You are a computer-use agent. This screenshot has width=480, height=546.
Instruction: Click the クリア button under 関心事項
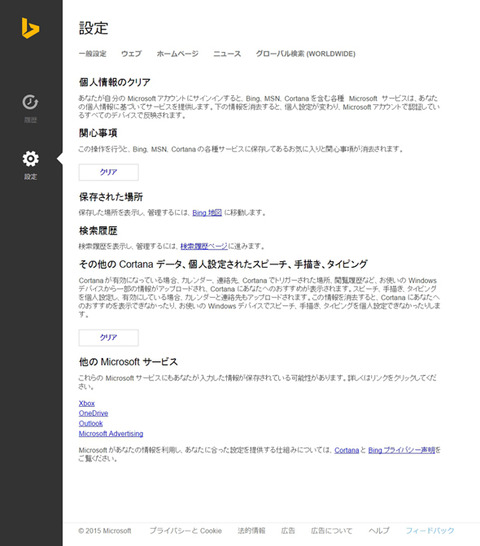(x=109, y=172)
